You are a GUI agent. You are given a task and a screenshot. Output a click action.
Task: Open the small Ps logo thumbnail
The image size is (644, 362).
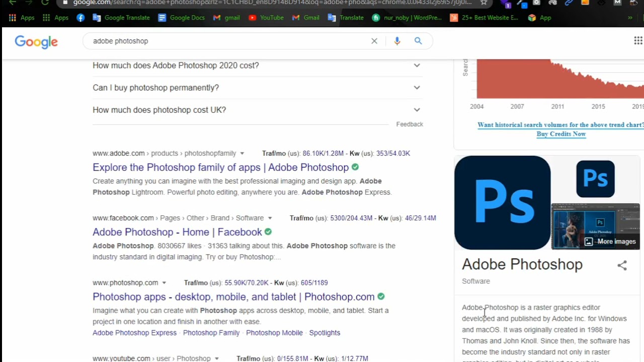coord(595,179)
